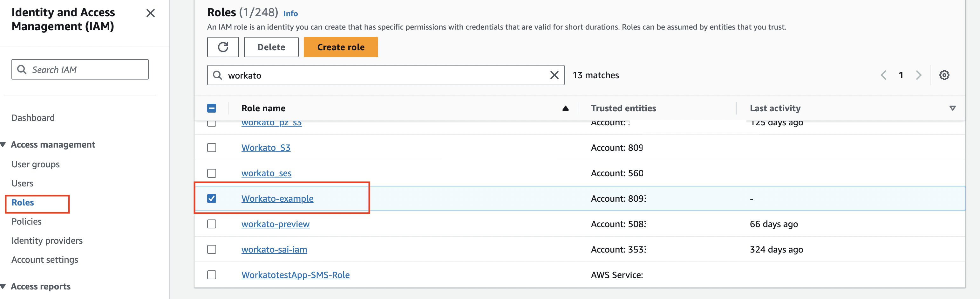Click the Last activity sort arrow
Viewport: 980px width, 299px height.
tap(952, 108)
